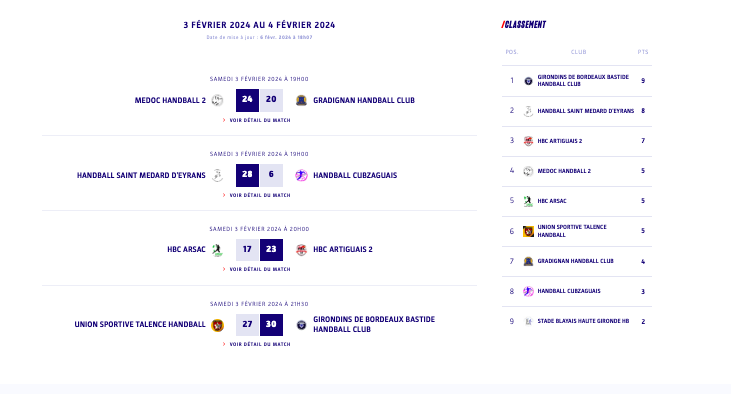Click the Handball Cubzaguais logo in second match

[x=301, y=175]
